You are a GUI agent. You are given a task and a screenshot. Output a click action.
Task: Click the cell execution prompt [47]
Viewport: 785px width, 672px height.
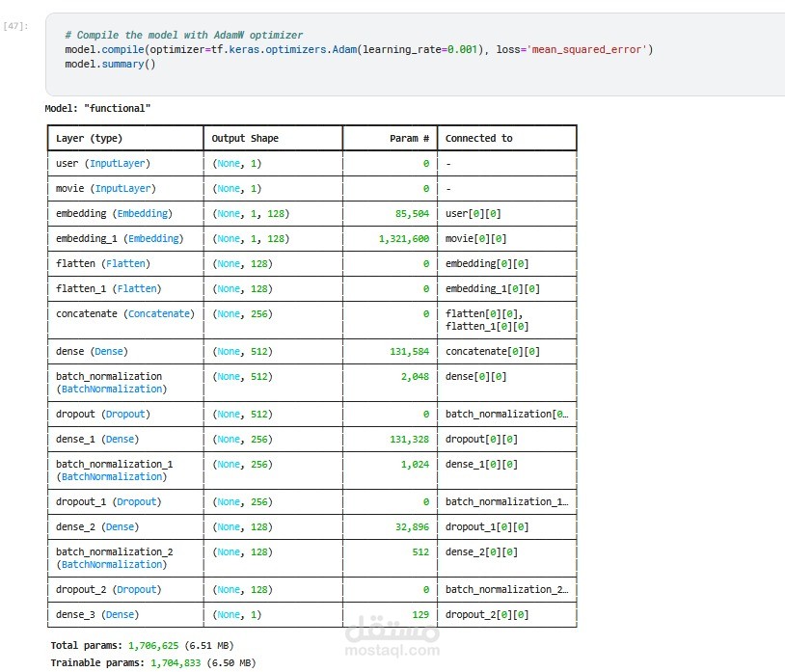tap(15, 26)
